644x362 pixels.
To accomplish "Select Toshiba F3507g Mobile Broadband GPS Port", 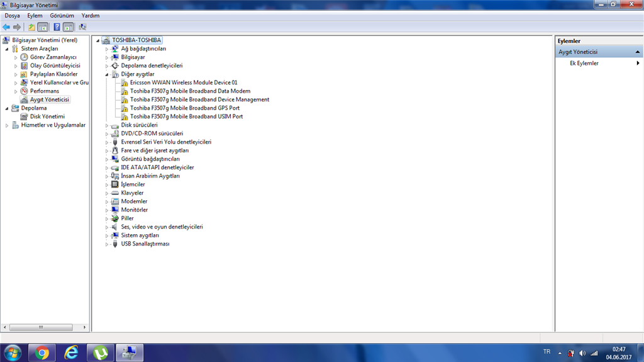I will point(185,108).
